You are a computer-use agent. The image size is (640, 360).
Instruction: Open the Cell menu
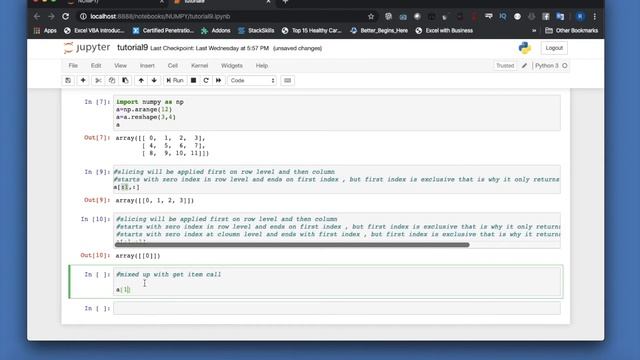173,65
